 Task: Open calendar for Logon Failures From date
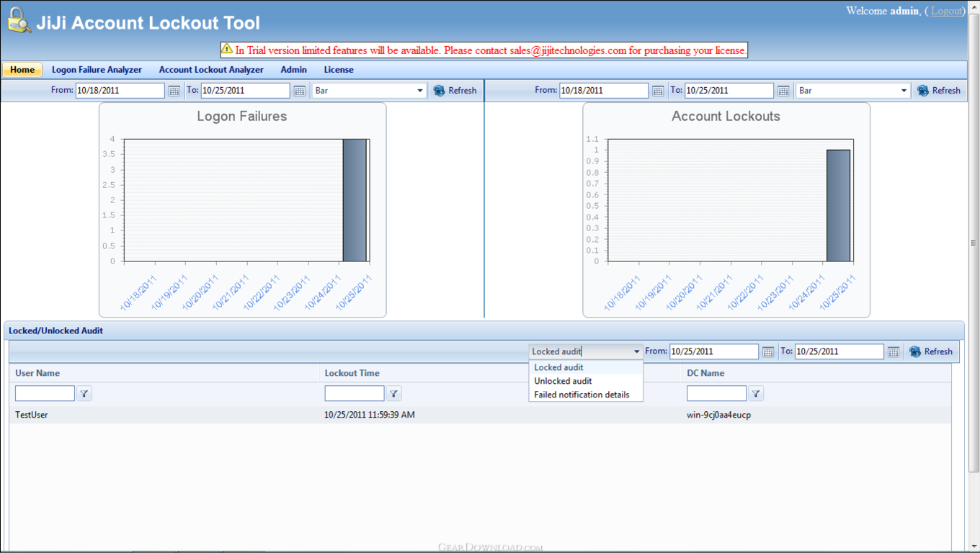[x=174, y=91]
